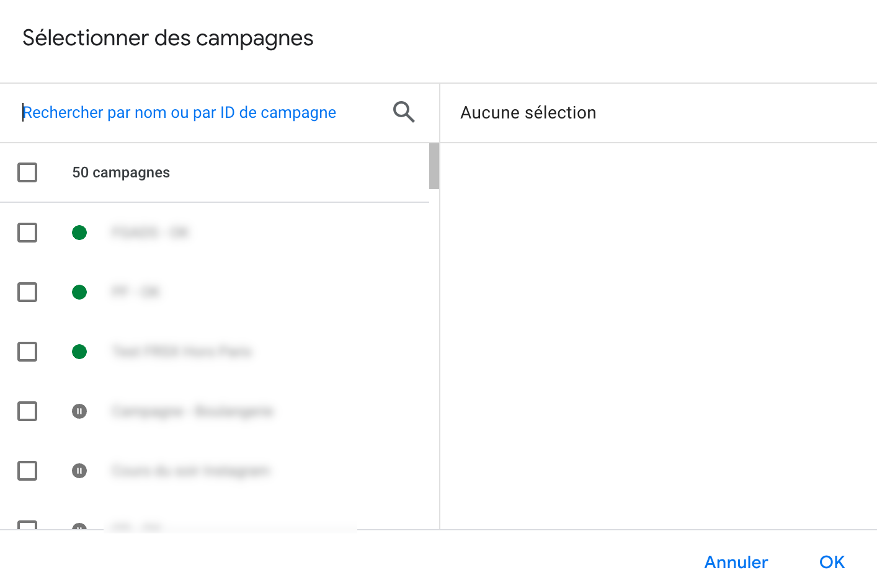This screenshot has height=588, width=877.
Task: Select the third campaign's blurred name text
Action: click(x=182, y=352)
